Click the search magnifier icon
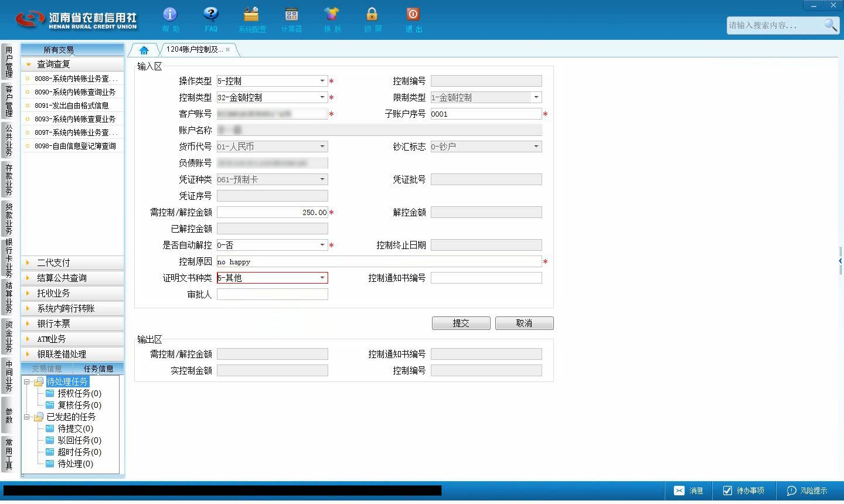 (831, 25)
